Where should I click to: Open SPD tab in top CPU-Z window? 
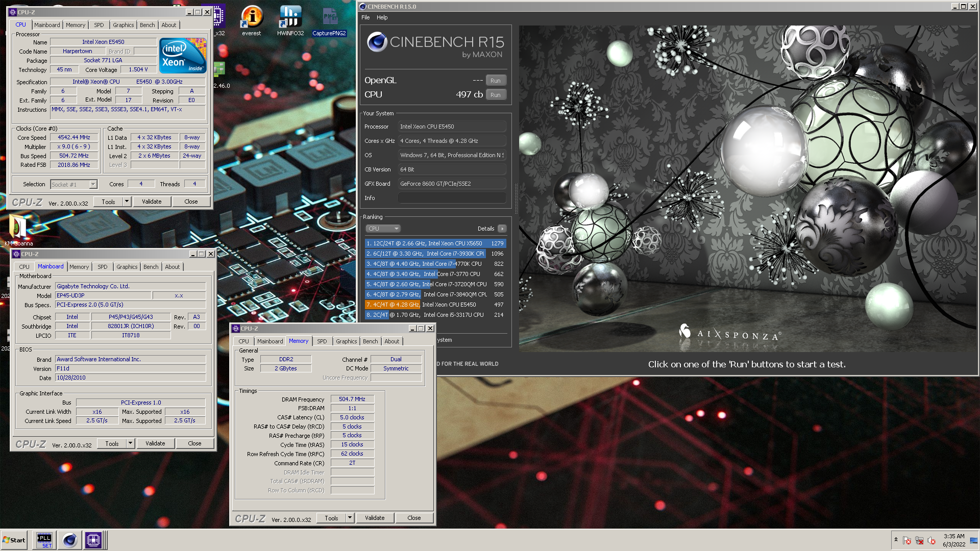pos(99,25)
